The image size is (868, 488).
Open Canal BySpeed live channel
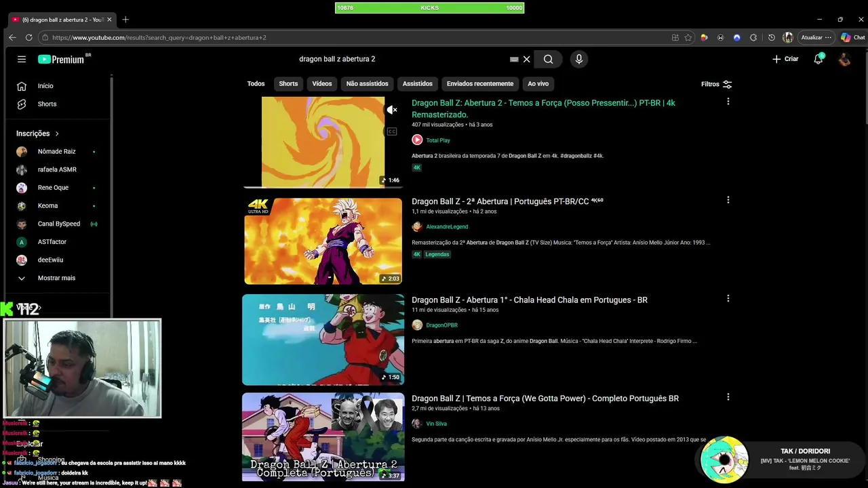coord(60,224)
